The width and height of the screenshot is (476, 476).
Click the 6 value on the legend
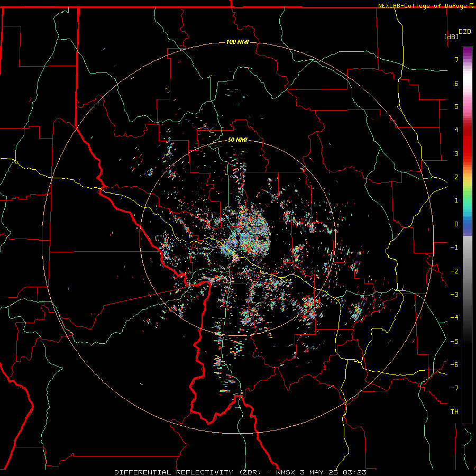456,83
